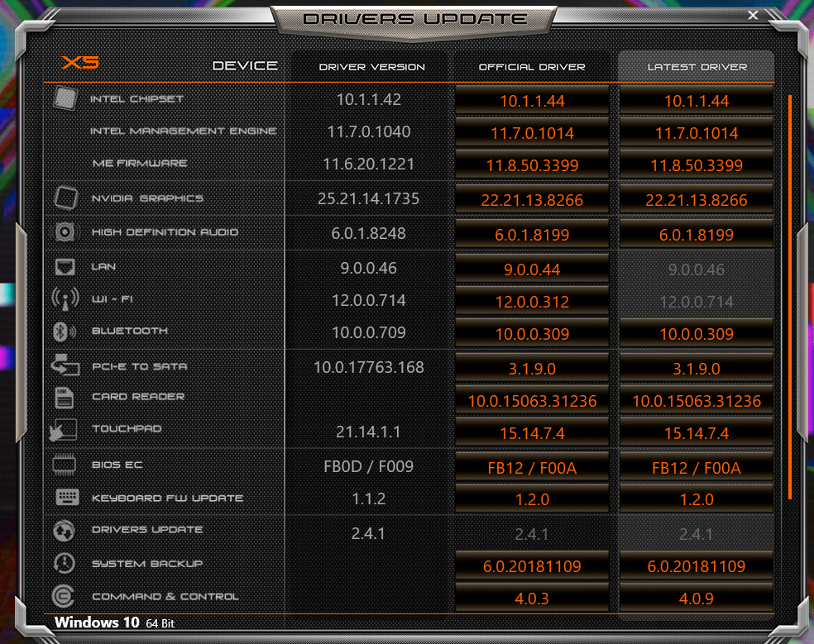Select the Official Driver column header

click(x=532, y=67)
